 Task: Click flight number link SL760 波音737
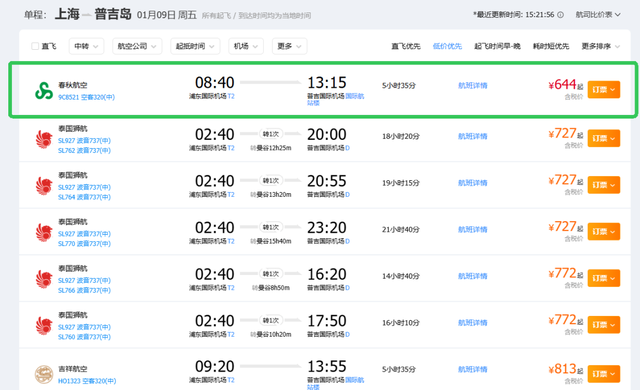(x=84, y=337)
